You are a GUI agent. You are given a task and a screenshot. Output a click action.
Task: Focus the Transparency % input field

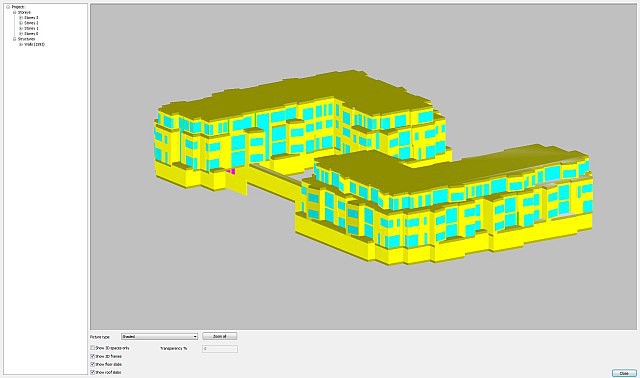(x=220, y=349)
